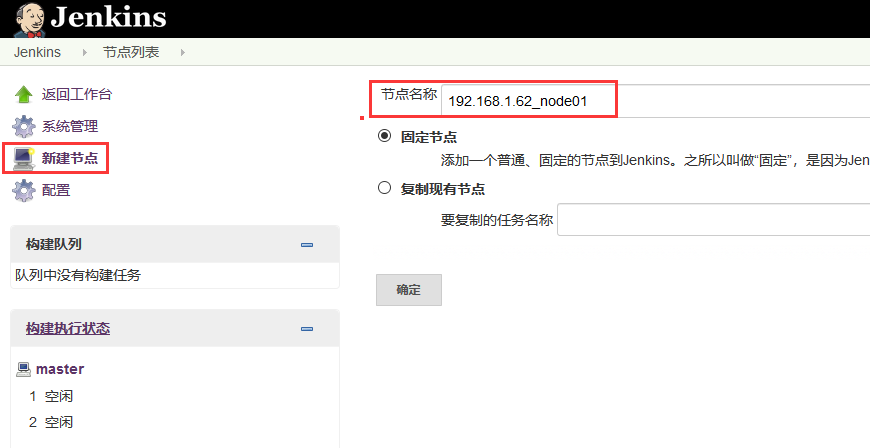870x448 pixels.
Task: Open 新建节点 link
Action: tap(70, 158)
